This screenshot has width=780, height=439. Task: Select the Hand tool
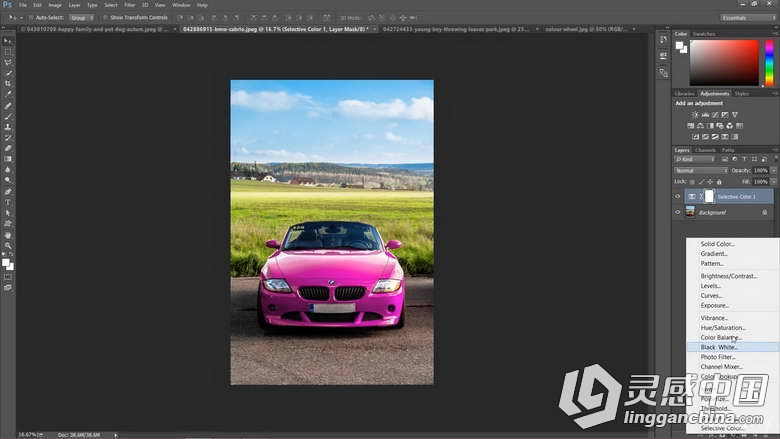click(7, 235)
